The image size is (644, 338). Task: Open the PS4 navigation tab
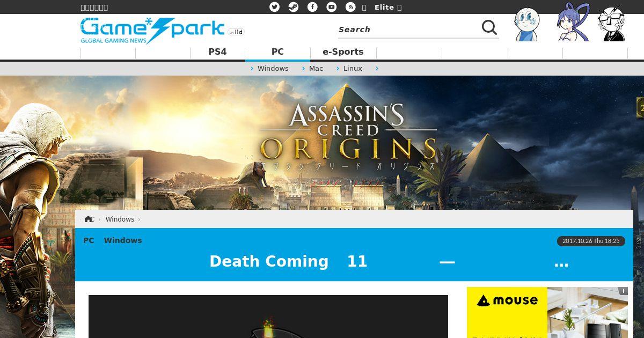pos(217,52)
